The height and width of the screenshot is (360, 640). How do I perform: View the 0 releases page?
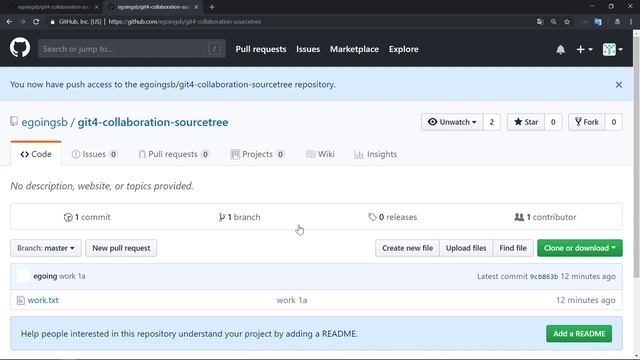(x=392, y=217)
